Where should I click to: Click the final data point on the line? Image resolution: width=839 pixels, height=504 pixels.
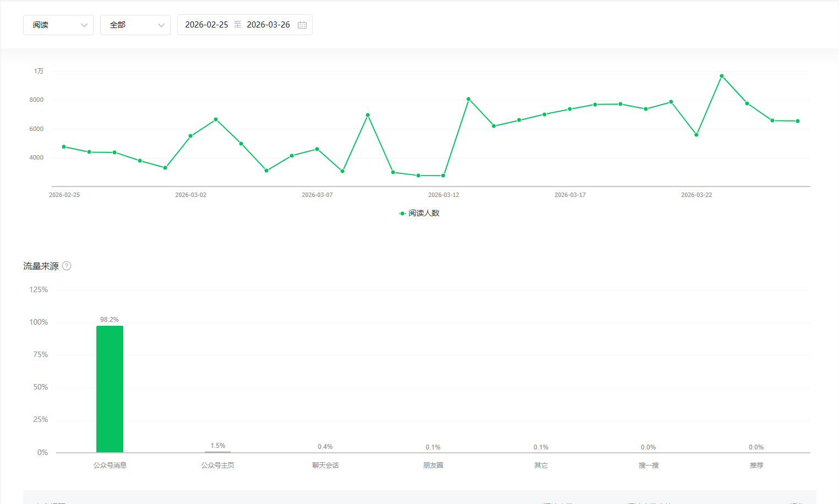[798, 121]
